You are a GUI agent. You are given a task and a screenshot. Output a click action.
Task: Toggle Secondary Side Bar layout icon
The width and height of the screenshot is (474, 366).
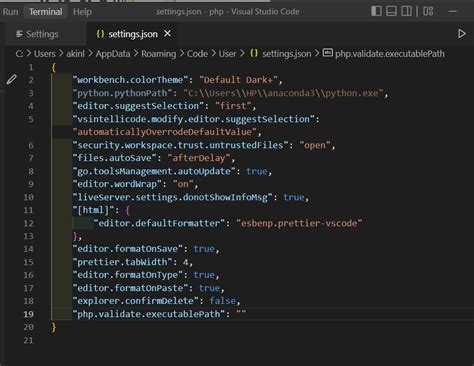pyautogui.click(x=406, y=11)
